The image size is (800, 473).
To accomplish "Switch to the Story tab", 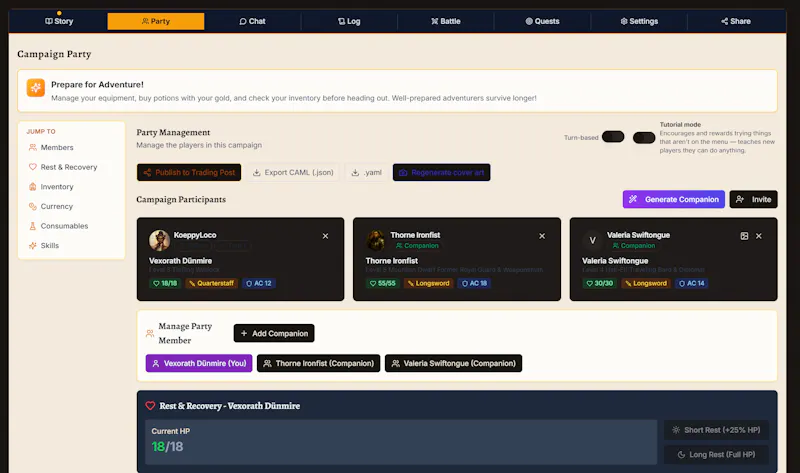I will pos(59,21).
